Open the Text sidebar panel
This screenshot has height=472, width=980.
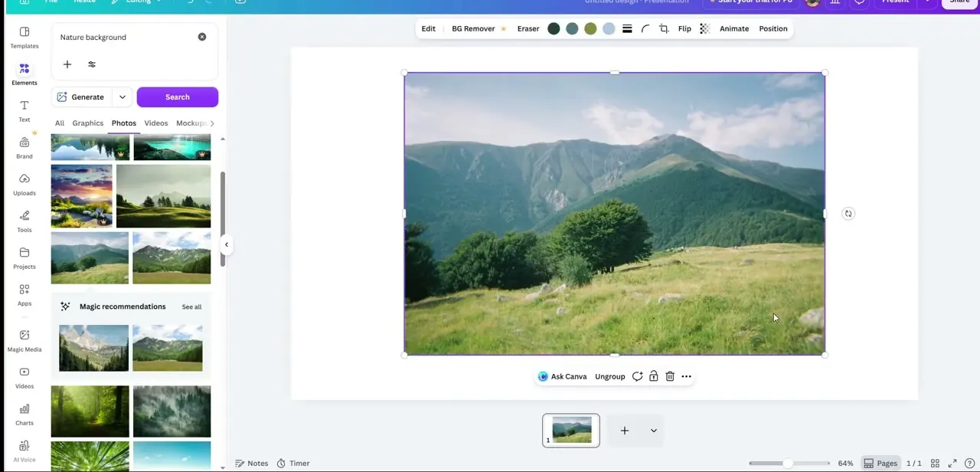coord(24,110)
